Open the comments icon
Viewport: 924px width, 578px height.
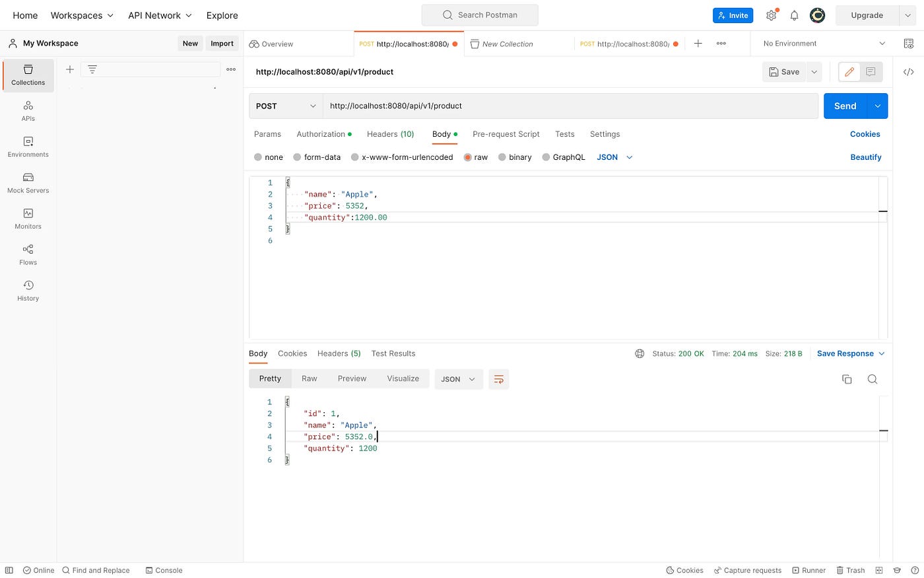pos(871,72)
